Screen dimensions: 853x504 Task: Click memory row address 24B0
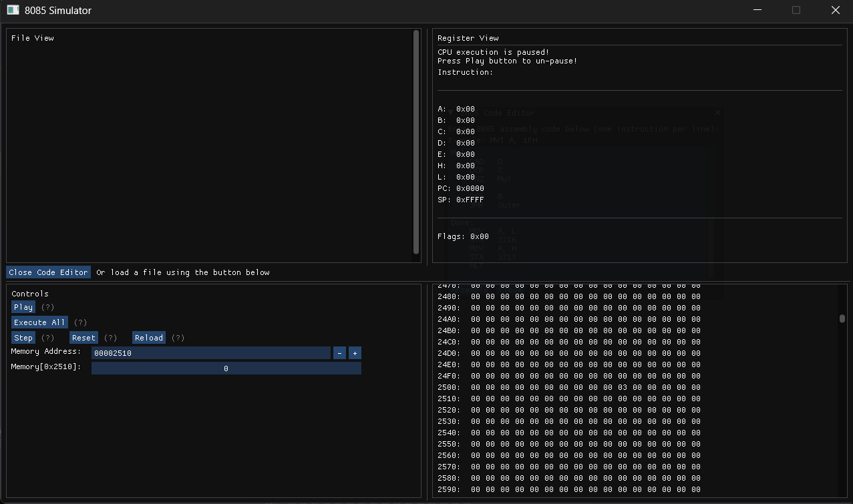449,330
